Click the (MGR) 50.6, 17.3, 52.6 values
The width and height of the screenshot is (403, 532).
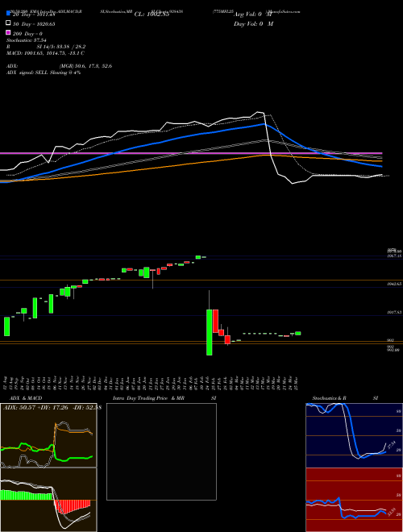85,66
